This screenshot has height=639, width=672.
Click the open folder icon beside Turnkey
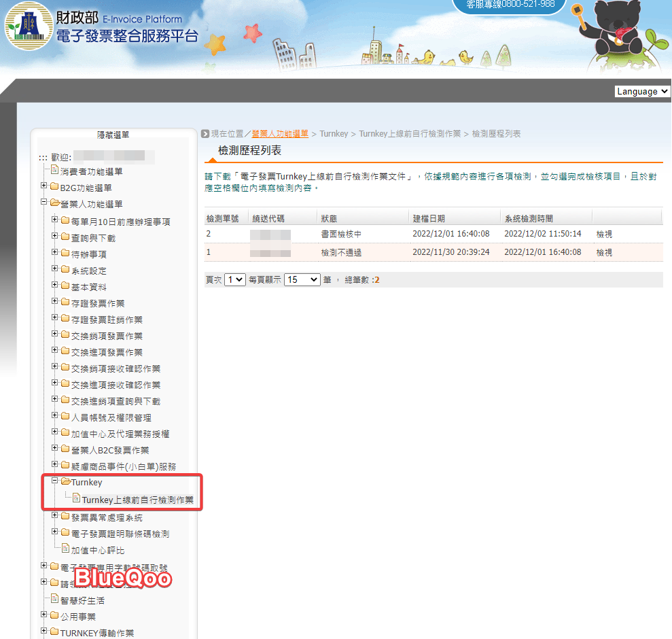[65, 482]
